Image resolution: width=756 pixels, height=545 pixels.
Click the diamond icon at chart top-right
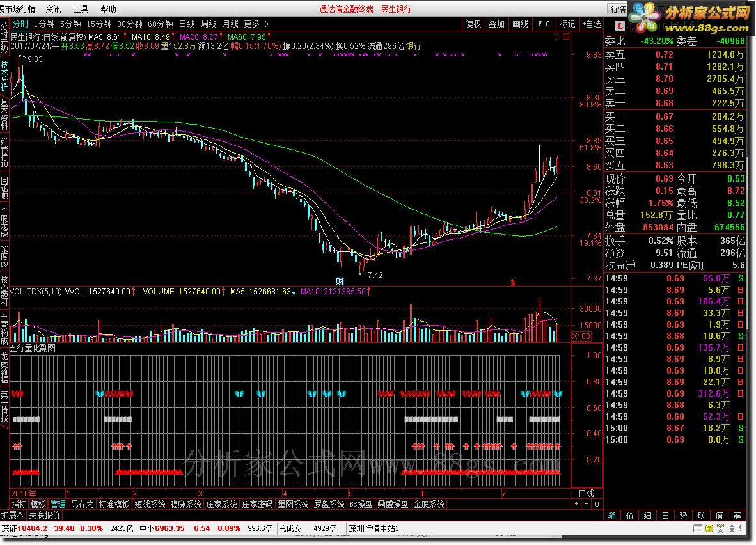click(x=557, y=36)
